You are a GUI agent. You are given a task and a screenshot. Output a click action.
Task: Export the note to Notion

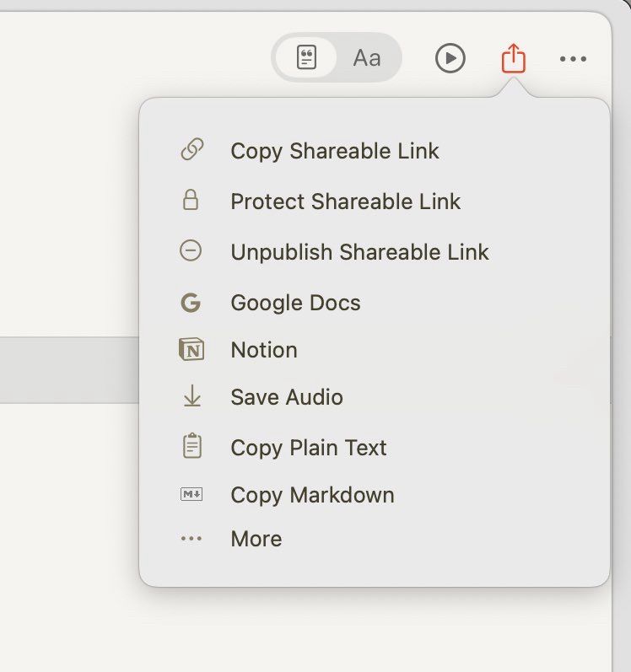[264, 350]
